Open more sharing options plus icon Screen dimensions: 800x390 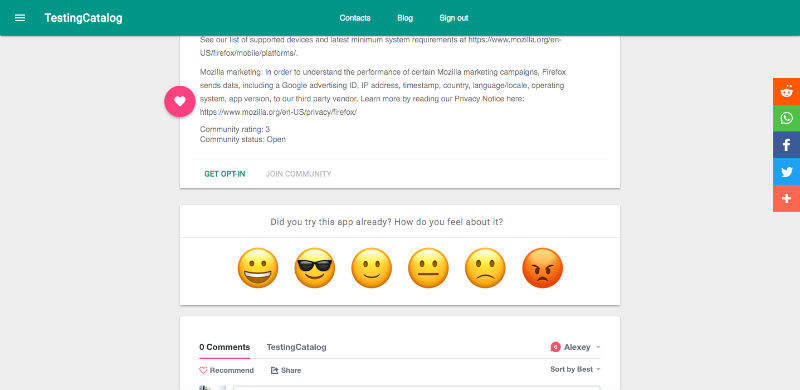pyautogui.click(x=786, y=199)
